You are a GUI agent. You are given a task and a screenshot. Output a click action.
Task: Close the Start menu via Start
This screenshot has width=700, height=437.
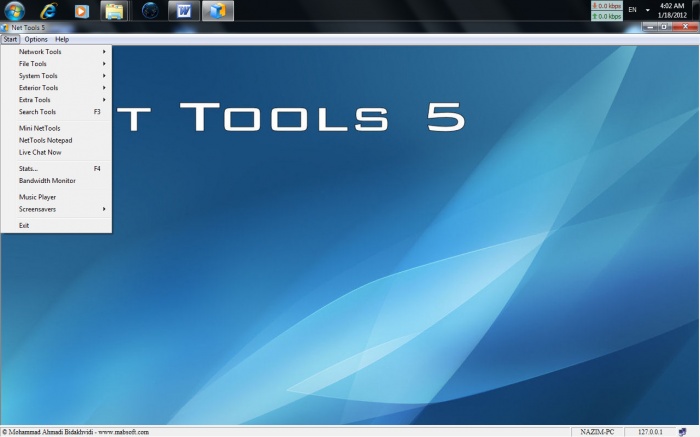tap(10, 39)
